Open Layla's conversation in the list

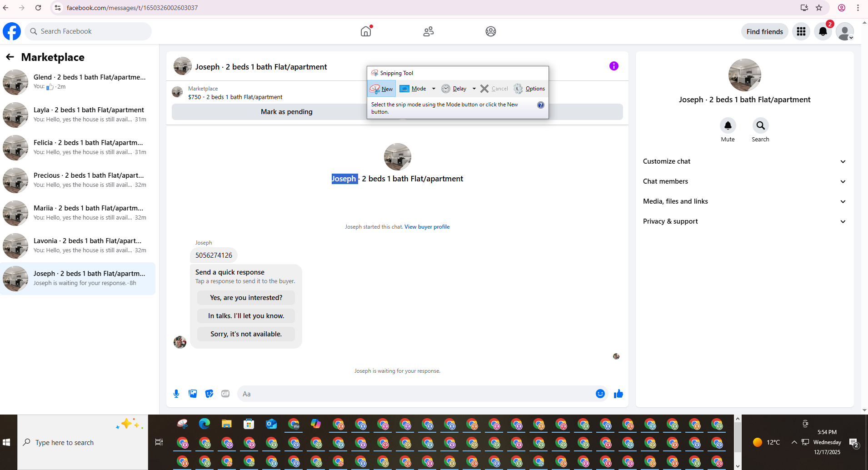tap(78, 115)
